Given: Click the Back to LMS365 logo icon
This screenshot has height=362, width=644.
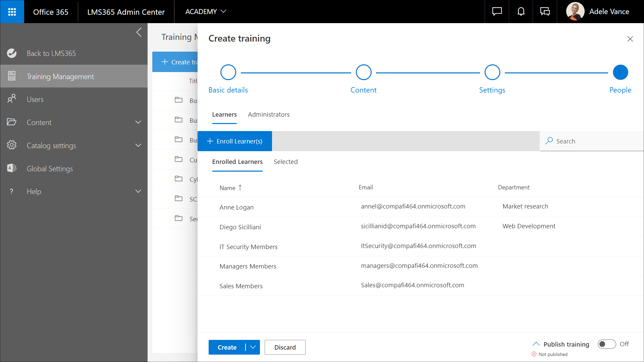Looking at the screenshot, I should (x=12, y=53).
